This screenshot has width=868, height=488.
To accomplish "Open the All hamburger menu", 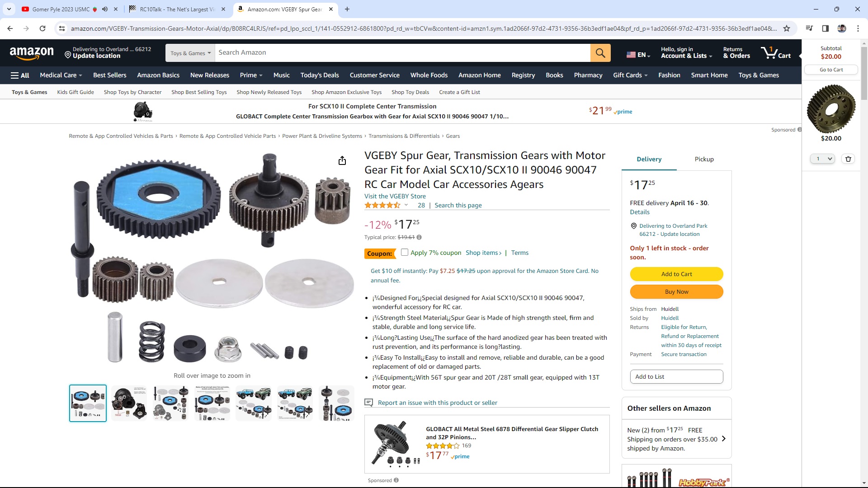I will [20, 75].
